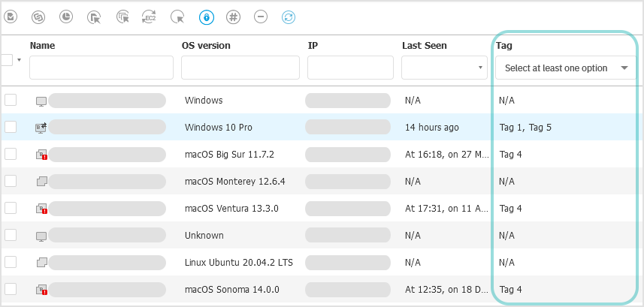Click the EC2 sync toolbar icon
644x307 pixels.
click(x=149, y=17)
